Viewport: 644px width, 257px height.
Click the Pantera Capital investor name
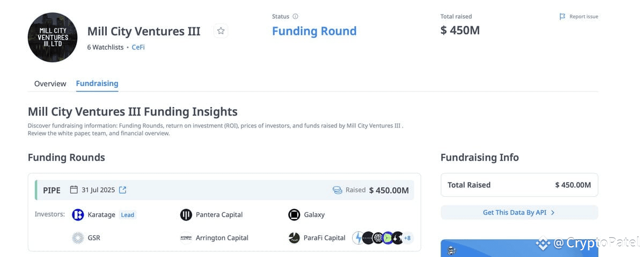(219, 215)
